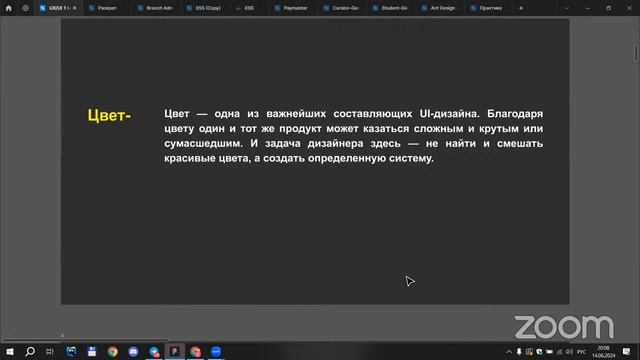Open the second Chrome icon on taskbar

pos(196,351)
